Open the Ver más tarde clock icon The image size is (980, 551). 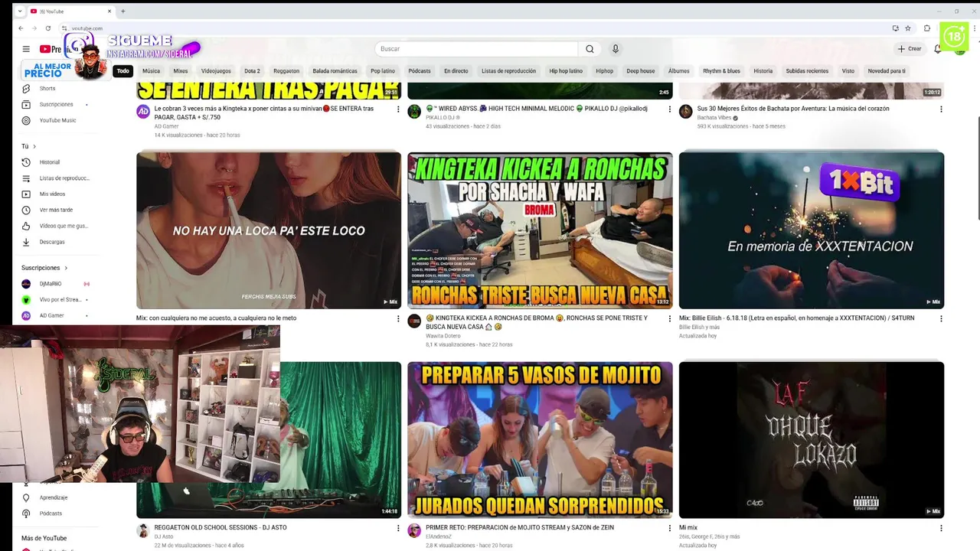[x=26, y=210]
